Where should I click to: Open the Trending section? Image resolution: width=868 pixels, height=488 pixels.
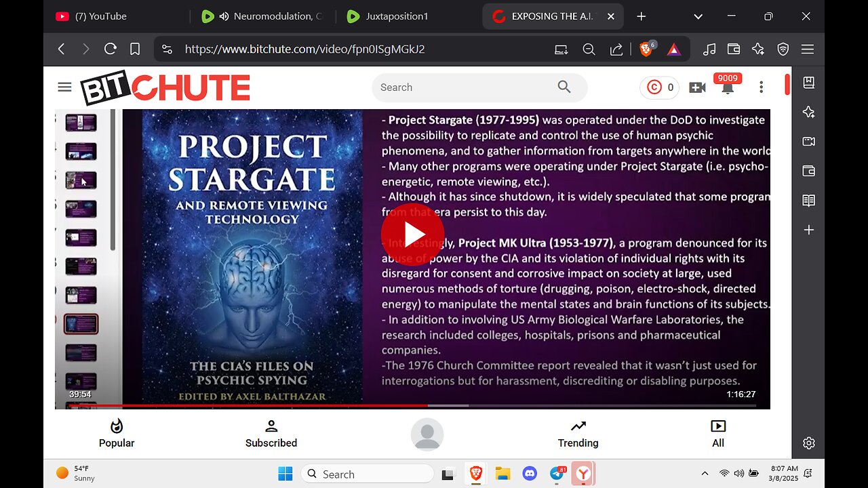(578, 434)
